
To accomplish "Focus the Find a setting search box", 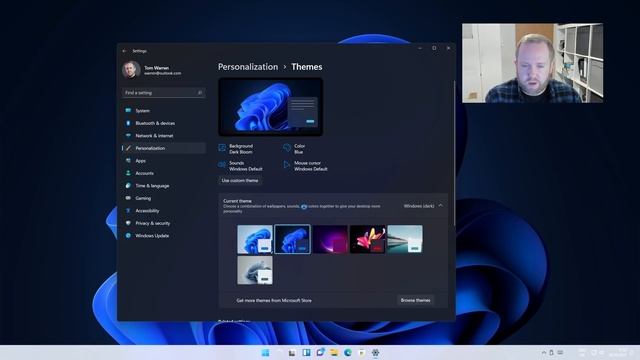I will (163, 93).
